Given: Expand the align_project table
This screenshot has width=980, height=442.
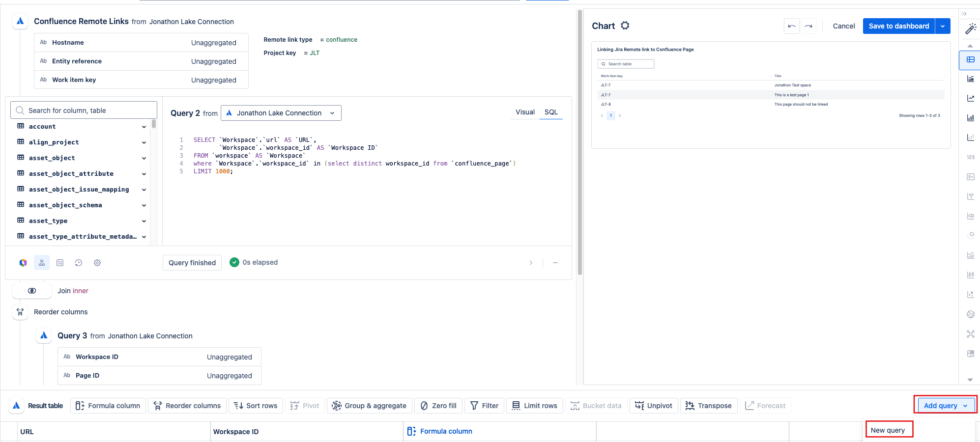Looking at the screenshot, I should (x=144, y=142).
